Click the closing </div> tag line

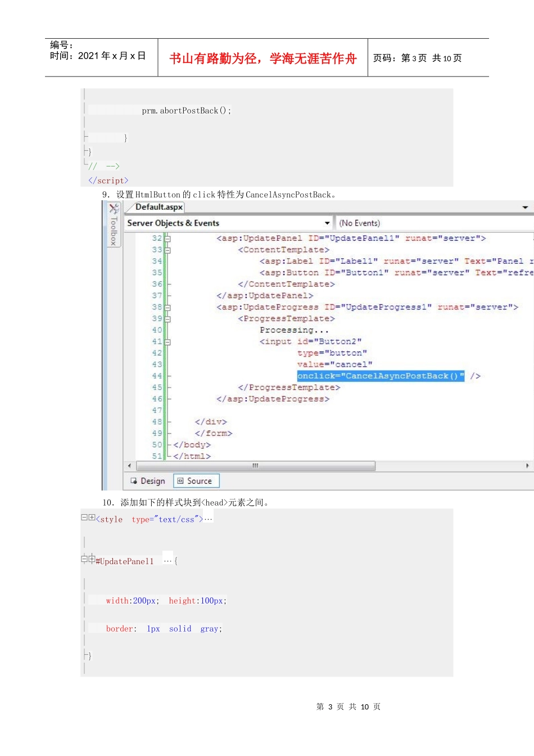click(211, 422)
